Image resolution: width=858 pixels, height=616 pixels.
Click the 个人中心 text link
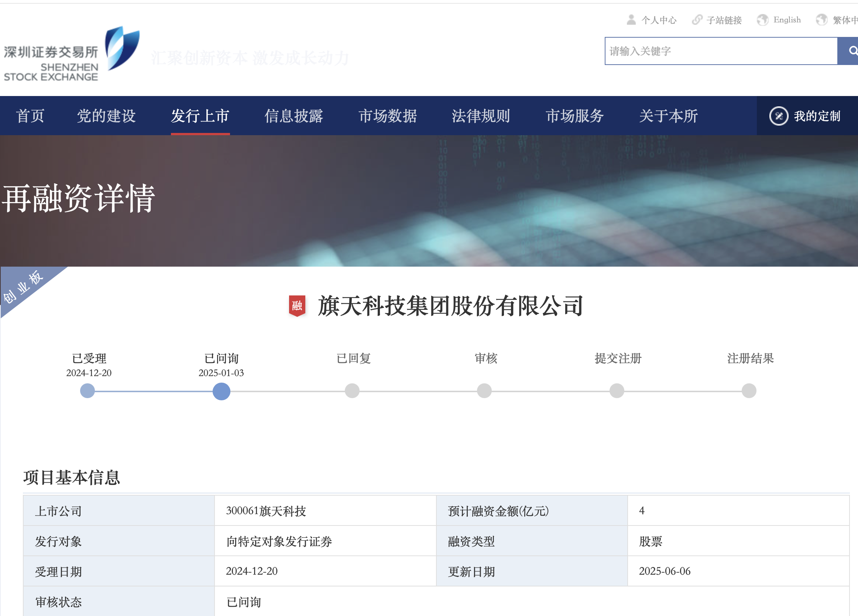[x=659, y=20]
